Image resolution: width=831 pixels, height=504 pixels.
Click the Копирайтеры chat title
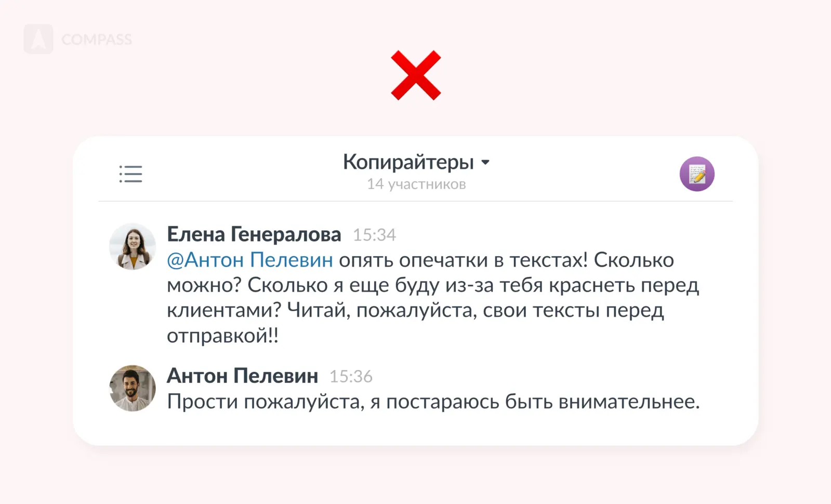pos(408,162)
